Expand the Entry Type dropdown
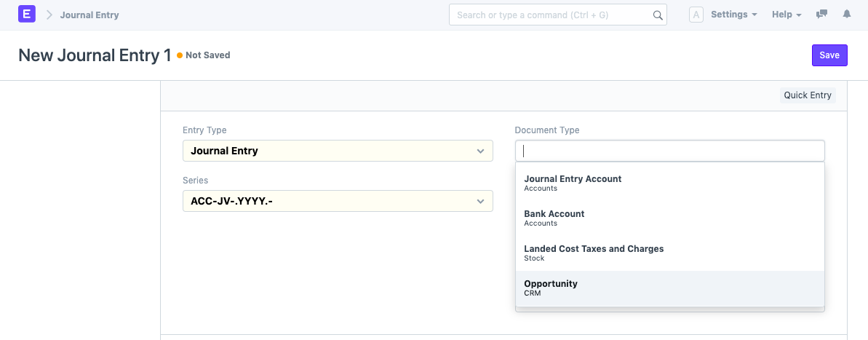This screenshot has width=868, height=340. (338, 151)
